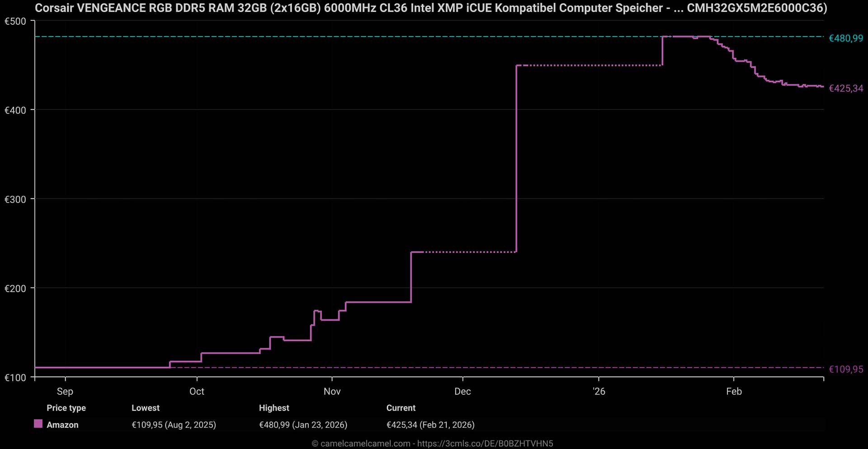Click the purple Amazon legend color swatch
This screenshot has width=868, height=449.
38,424
